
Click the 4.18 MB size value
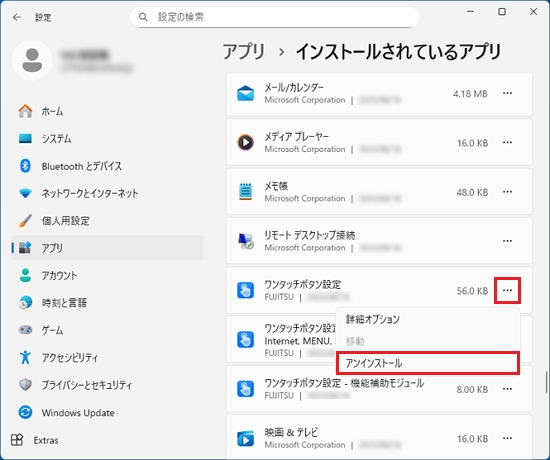[x=470, y=94]
